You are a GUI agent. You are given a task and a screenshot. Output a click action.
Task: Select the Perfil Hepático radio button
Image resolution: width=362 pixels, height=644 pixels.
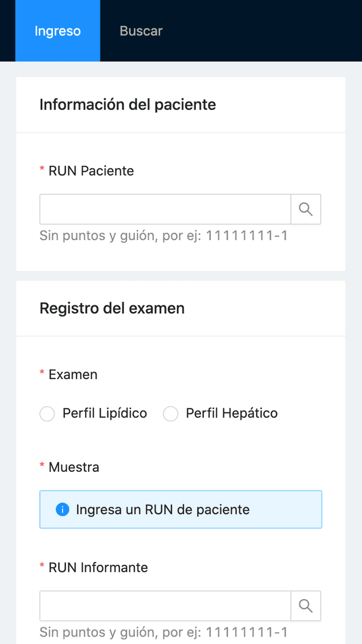click(x=171, y=414)
